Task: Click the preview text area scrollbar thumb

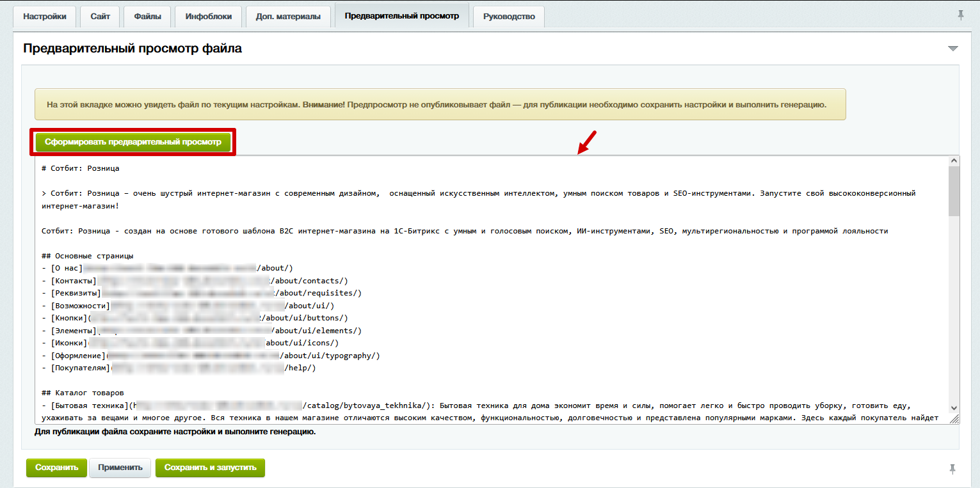Action: [x=954, y=192]
